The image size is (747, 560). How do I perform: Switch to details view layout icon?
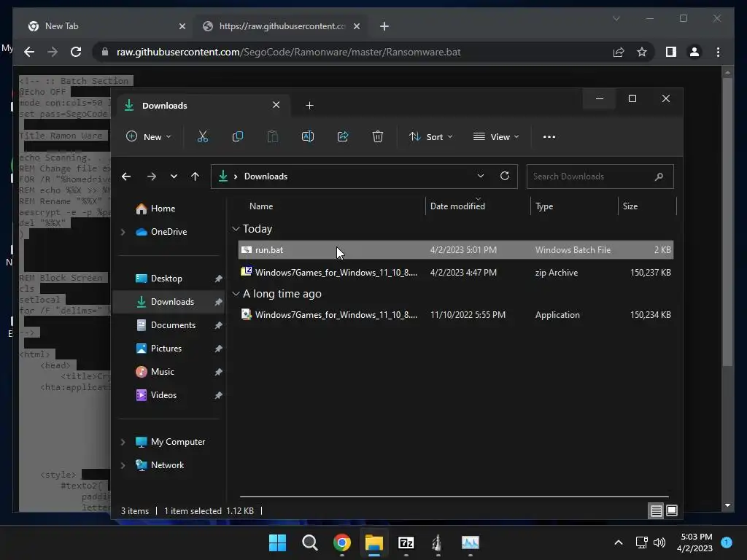coord(656,511)
